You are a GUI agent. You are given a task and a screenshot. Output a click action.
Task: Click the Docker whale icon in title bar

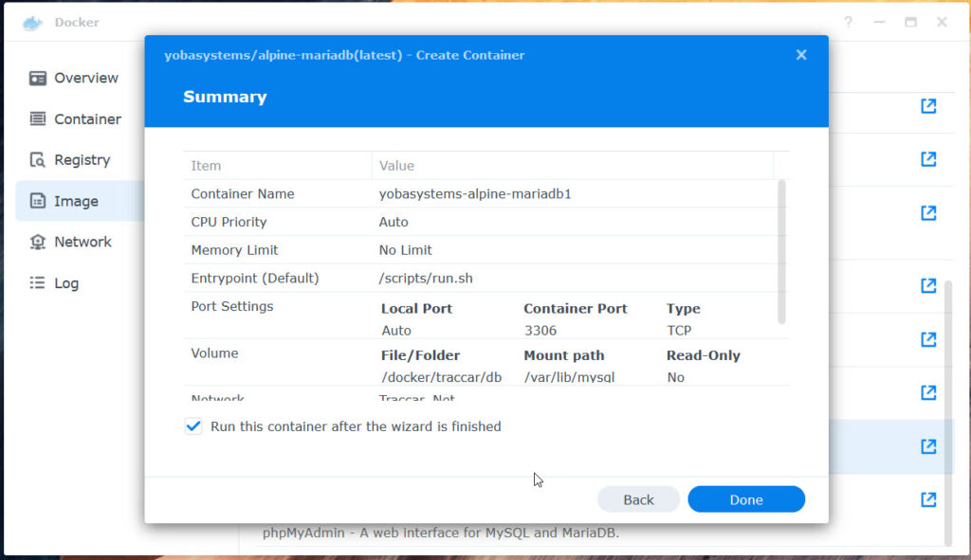(x=32, y=23)
